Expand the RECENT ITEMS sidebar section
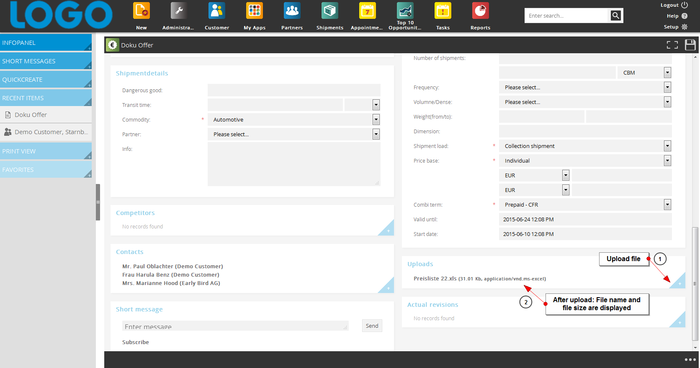This screenshot has height=368, width=700. tap(46, 97)
